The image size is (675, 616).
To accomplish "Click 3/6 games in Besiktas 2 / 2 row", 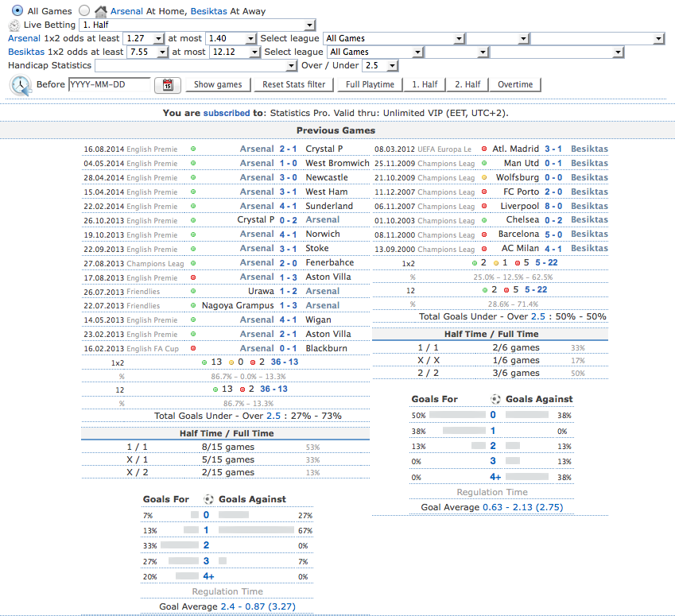I will pos(516,374).
